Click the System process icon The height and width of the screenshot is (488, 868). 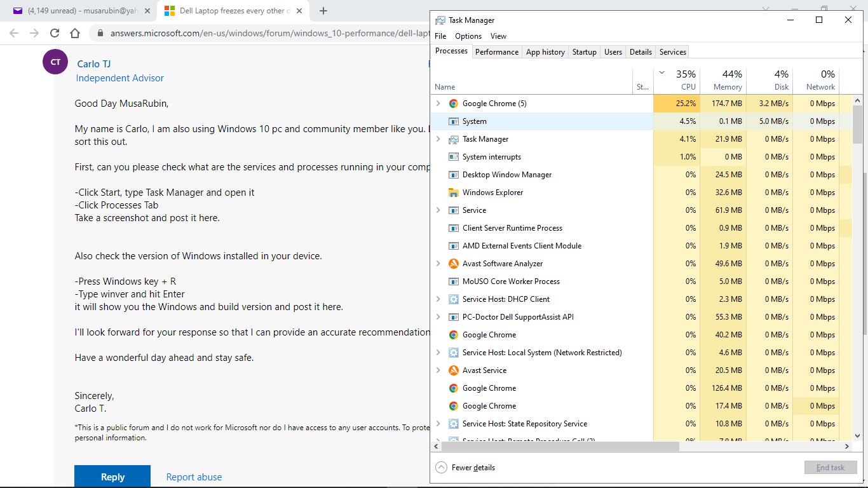click(453, 121)
